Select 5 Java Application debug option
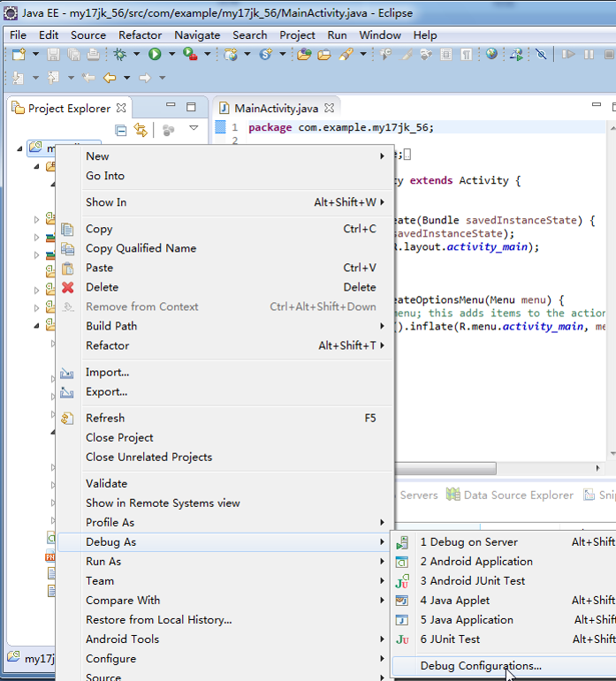 tap(504, 620)
